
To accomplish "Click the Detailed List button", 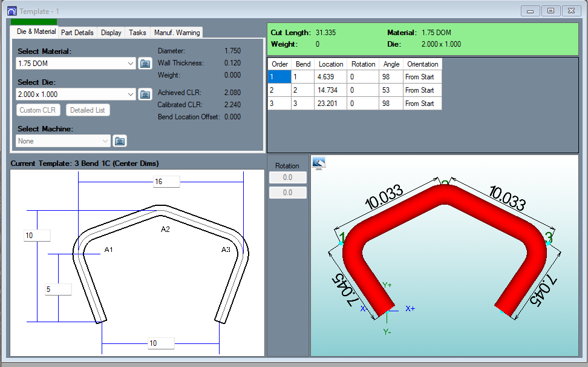I will (88, 110).
